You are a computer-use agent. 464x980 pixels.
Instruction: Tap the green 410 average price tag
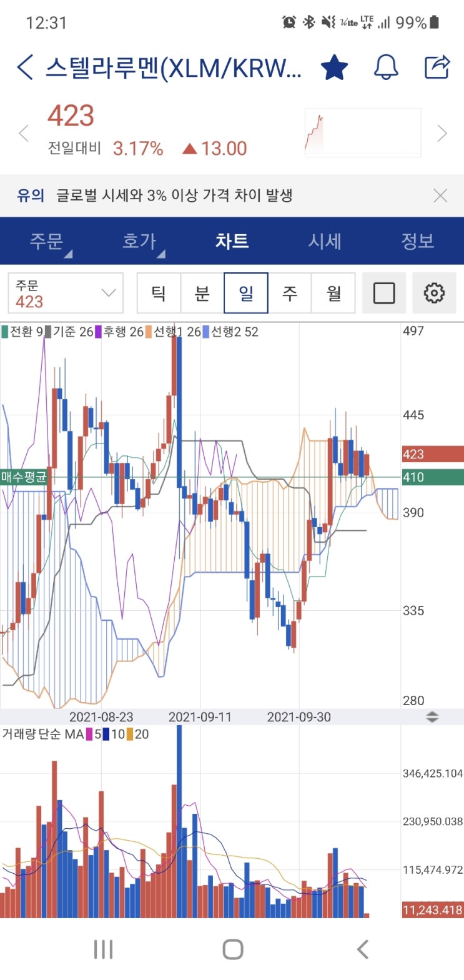(433, 477)
